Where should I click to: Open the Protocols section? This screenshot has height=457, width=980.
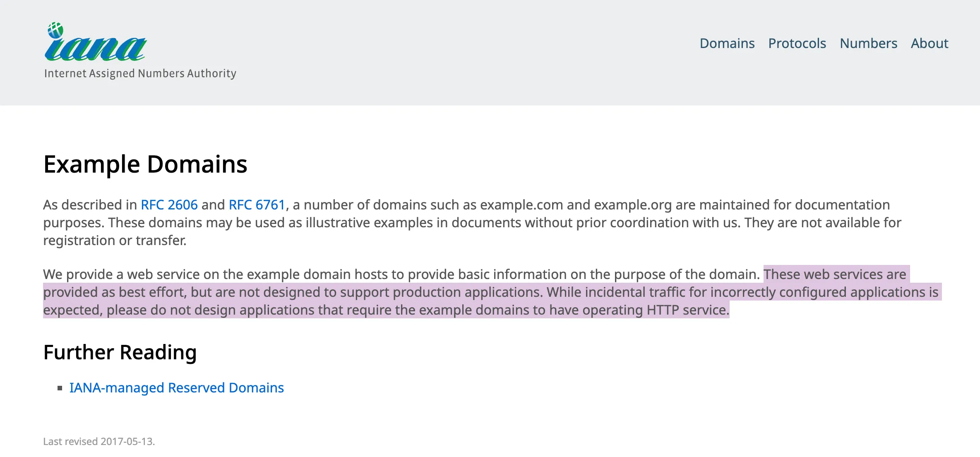[x=797, y=43]
